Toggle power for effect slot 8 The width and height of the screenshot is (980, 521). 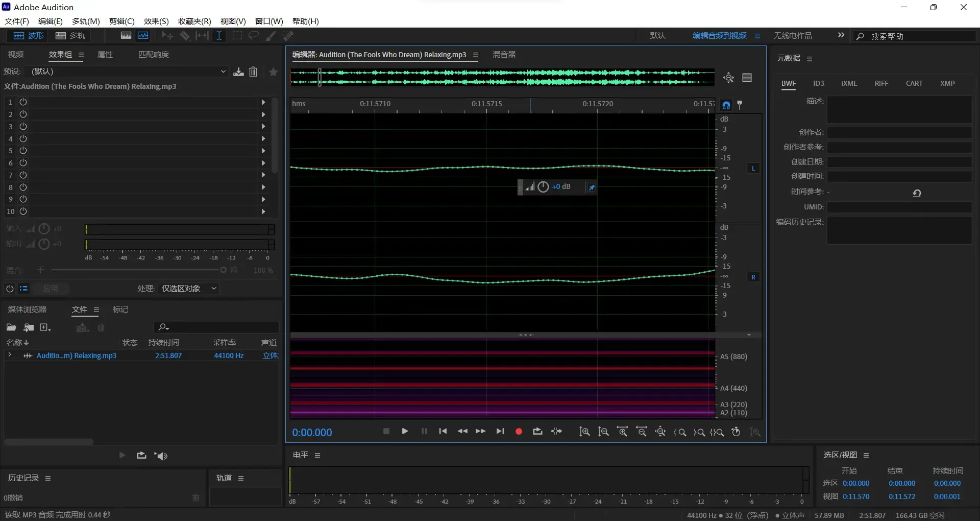pyautogui.click(x=23, y=187)
